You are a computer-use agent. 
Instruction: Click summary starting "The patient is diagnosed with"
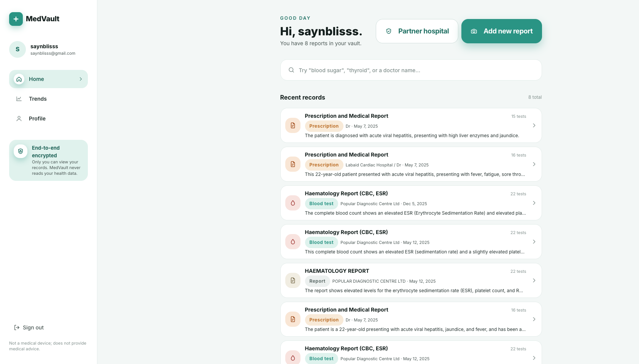(412, 136)
